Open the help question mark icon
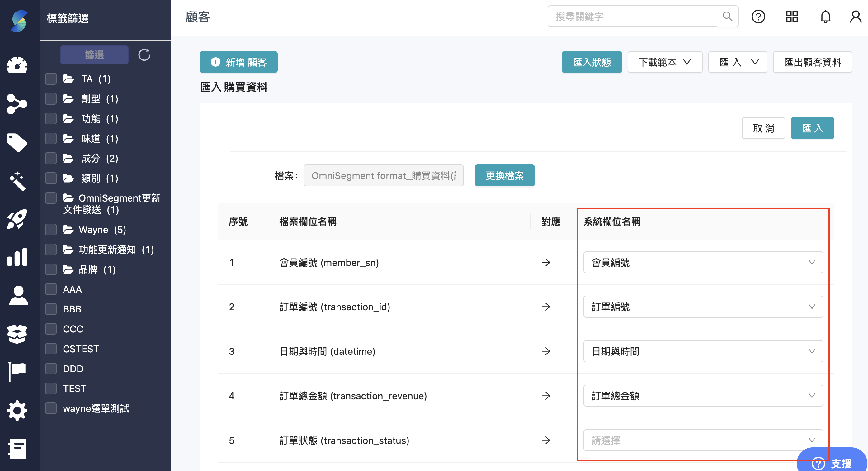Image resolution: width=868 pixels, height=471 pixels. click(x=758, y=17)
